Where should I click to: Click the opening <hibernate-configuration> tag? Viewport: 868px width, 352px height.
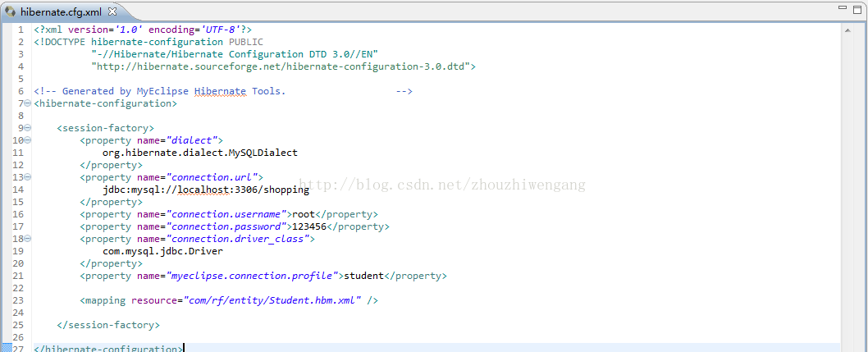point(106,103)
